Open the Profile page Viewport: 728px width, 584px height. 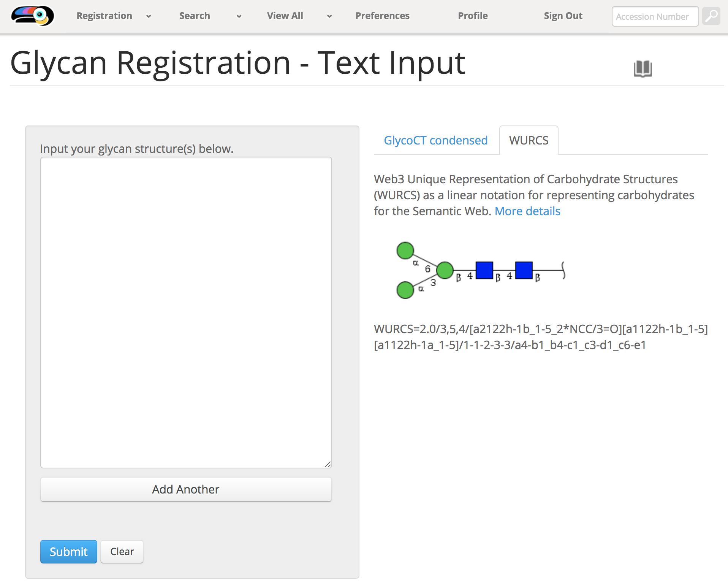pos(473,16)
